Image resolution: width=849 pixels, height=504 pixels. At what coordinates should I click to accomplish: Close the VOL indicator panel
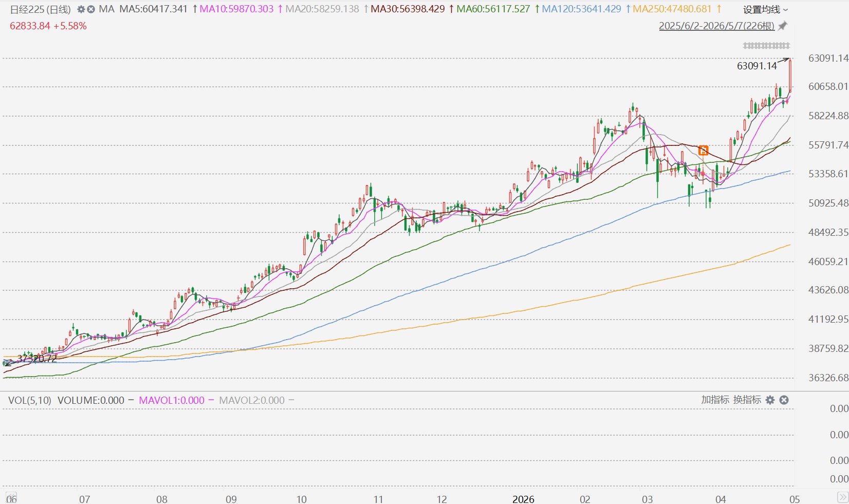pyautogui.click(x=784, y=400)
